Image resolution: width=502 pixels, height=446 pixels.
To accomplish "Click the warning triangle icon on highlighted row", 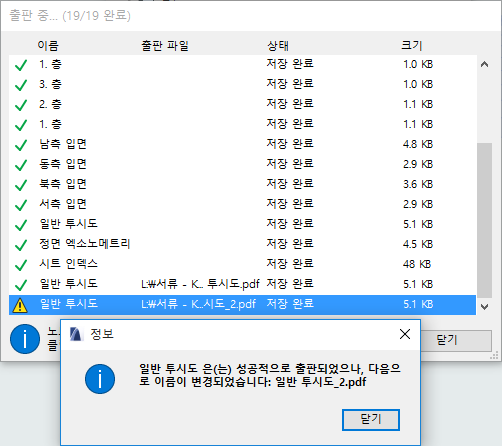I will pos(20,305).
